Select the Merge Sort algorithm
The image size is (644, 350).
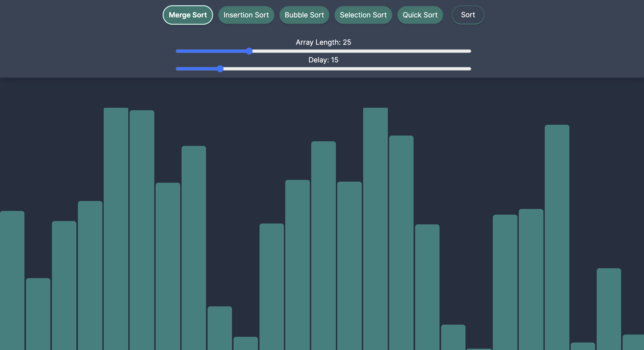pos(188,15)
